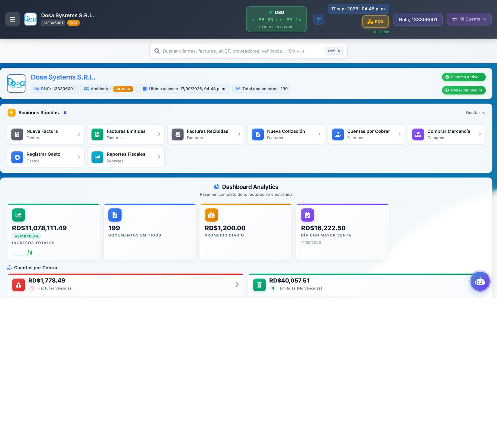Collapse quick actions with Ocultar
The height and width of the screenshot is (448, 497).
475,113
